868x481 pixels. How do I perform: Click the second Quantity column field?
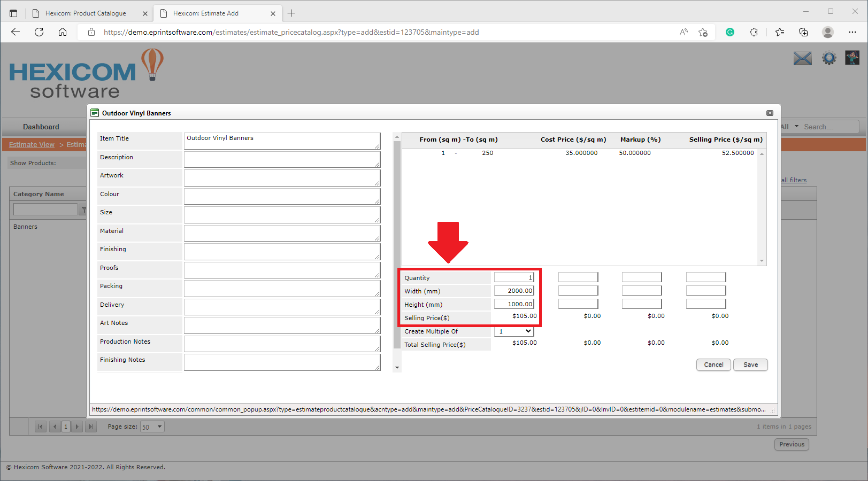(578, 277)
